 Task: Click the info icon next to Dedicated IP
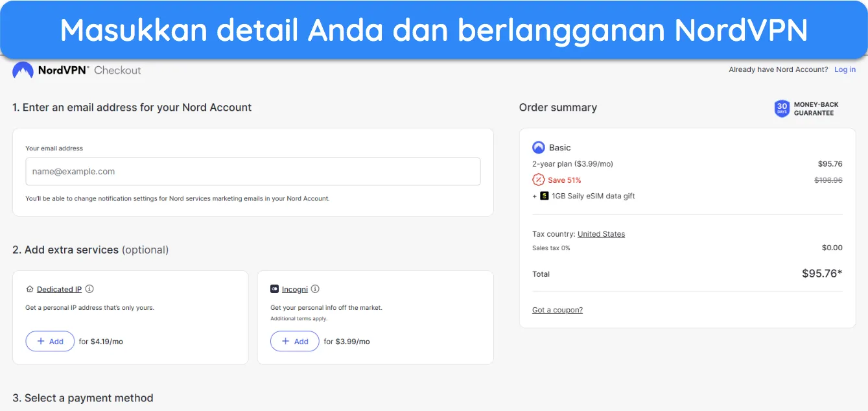tap(89, 289)
